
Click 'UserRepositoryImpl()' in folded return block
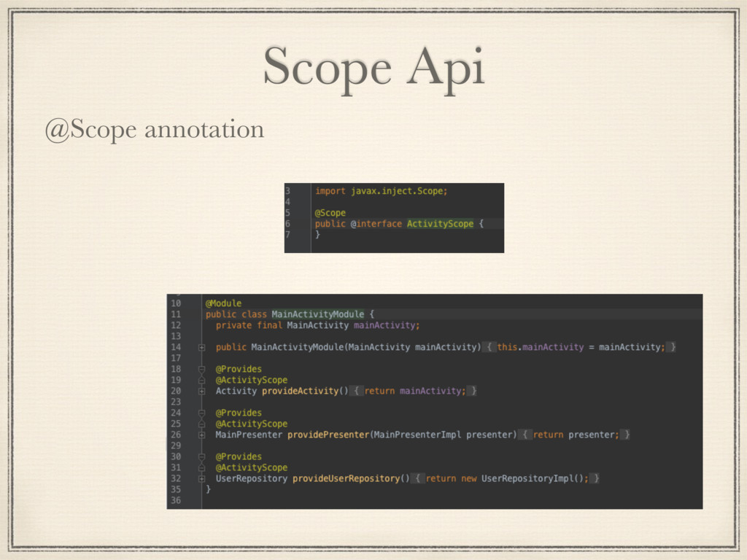533,478
